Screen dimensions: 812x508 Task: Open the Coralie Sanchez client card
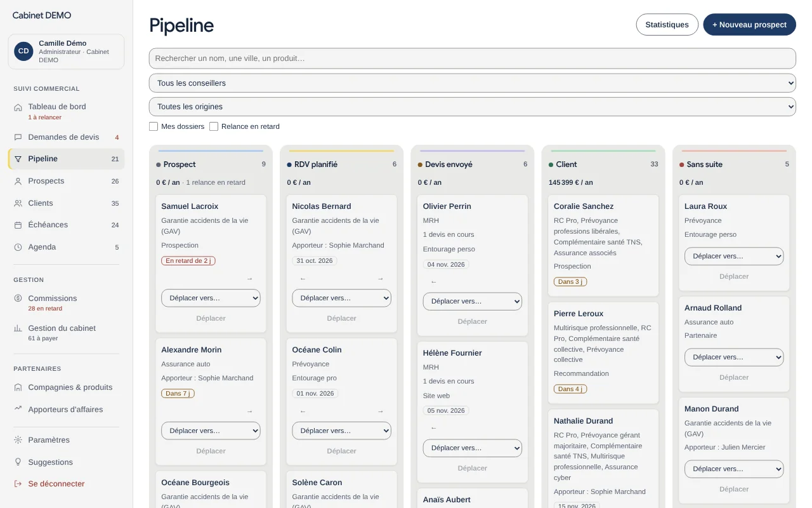[603, 246]
